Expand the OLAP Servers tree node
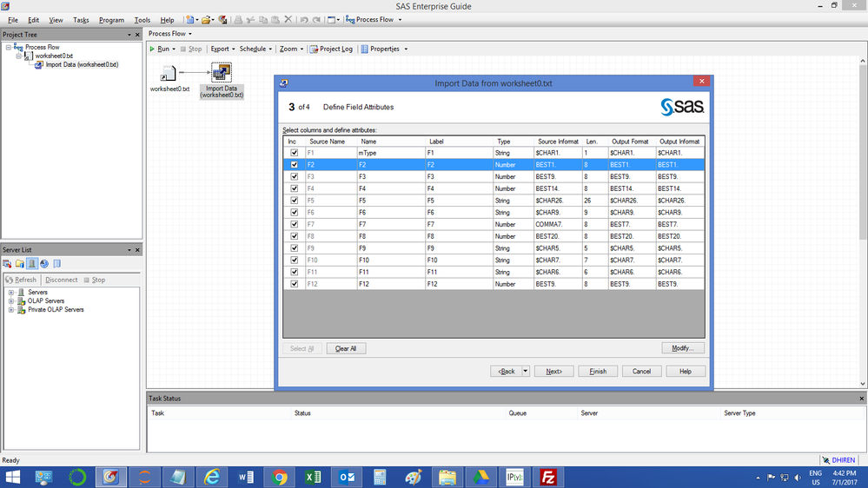 11,301
